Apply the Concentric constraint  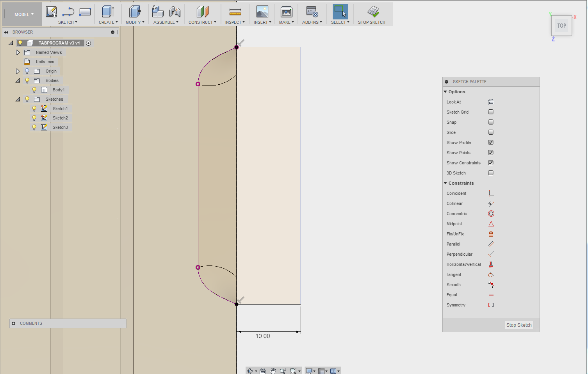pyautogui.click(x=491, y=214)
